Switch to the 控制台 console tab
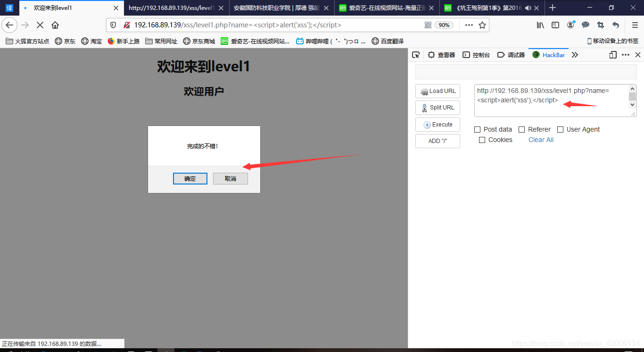 (x=476, y=55)
